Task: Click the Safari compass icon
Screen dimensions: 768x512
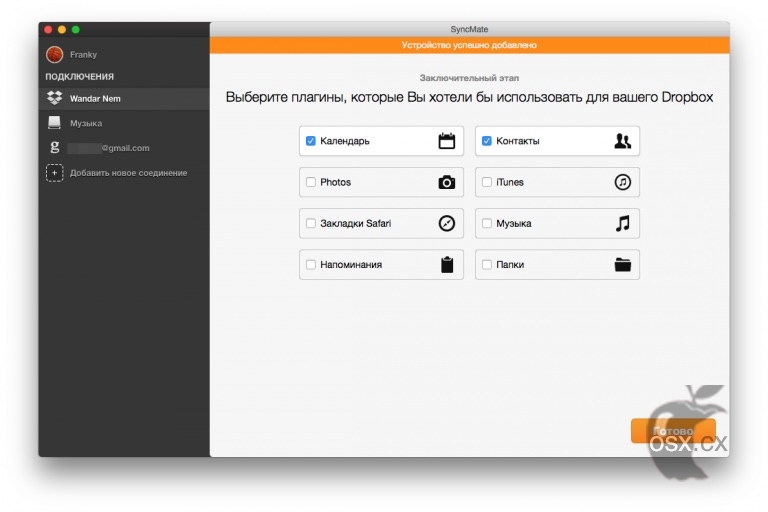Action: 446,223
